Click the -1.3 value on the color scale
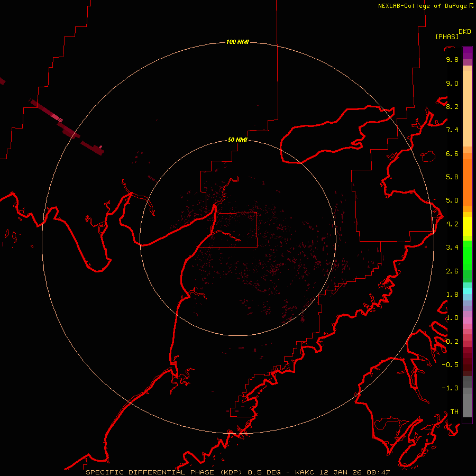The width and height of the screenshot is (476, 476). [x=450, y=388]
